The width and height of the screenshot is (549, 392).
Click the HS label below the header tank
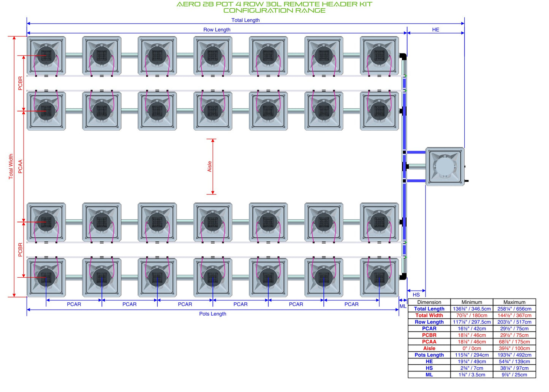click(416, 295)
